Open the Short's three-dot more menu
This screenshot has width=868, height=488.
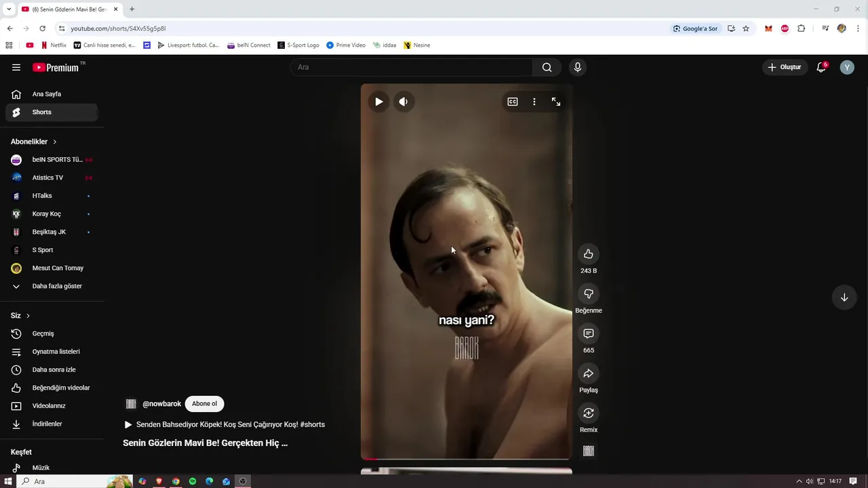point(534,102)
